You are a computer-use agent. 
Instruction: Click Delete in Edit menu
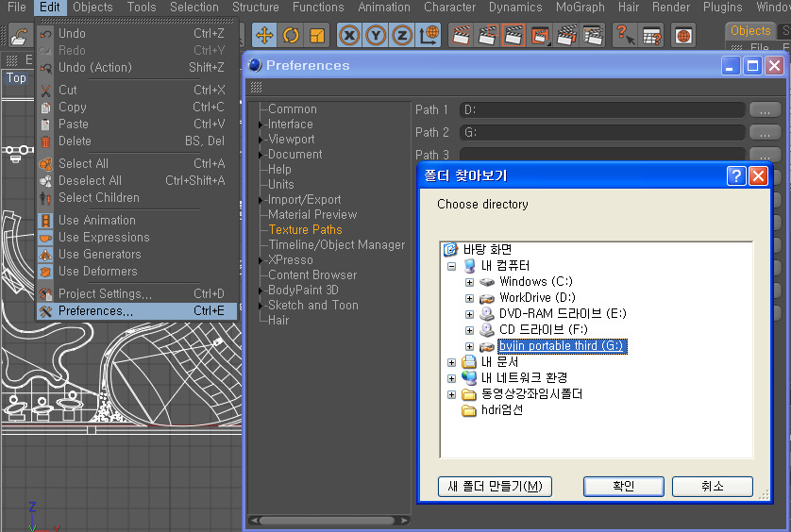137,141
